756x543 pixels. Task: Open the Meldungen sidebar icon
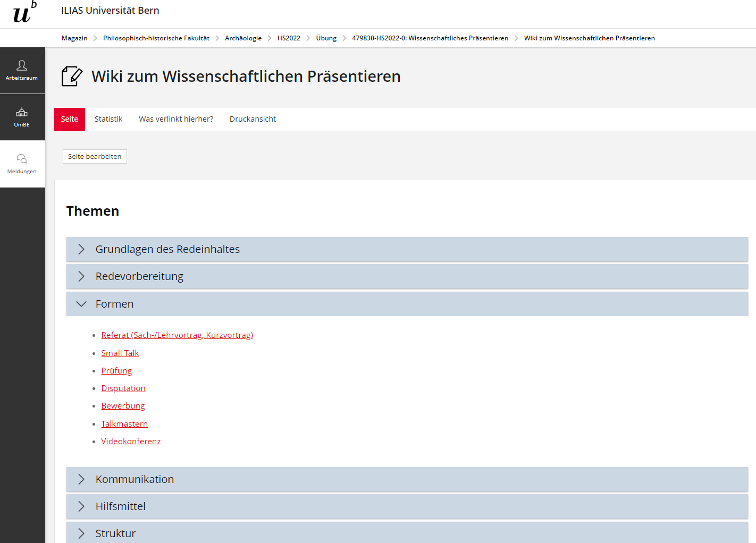tap(22, 164)
